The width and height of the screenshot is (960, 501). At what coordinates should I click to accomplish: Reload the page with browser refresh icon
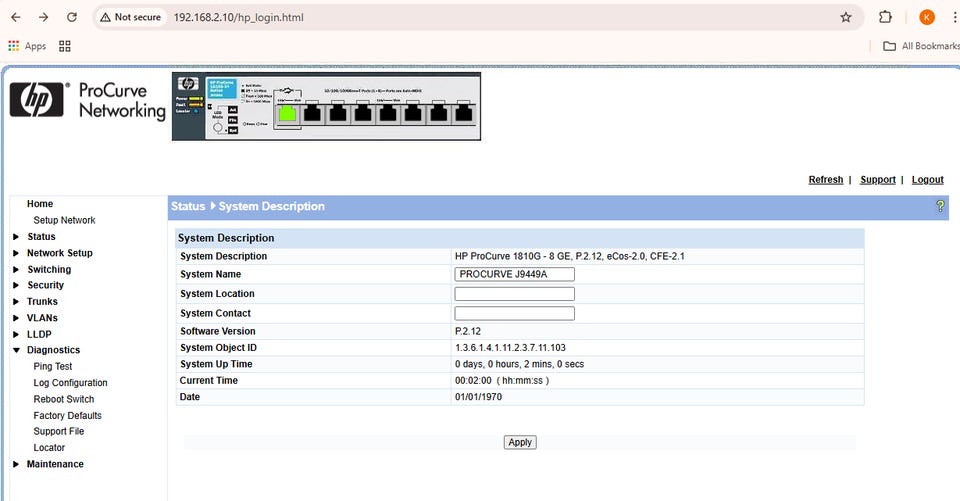pos(71,17)
